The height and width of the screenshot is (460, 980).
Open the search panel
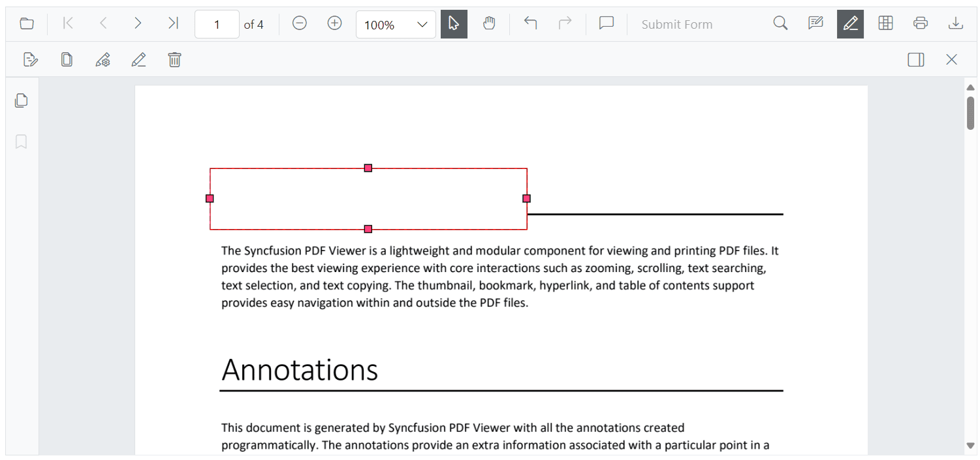(x=781, y=23)
